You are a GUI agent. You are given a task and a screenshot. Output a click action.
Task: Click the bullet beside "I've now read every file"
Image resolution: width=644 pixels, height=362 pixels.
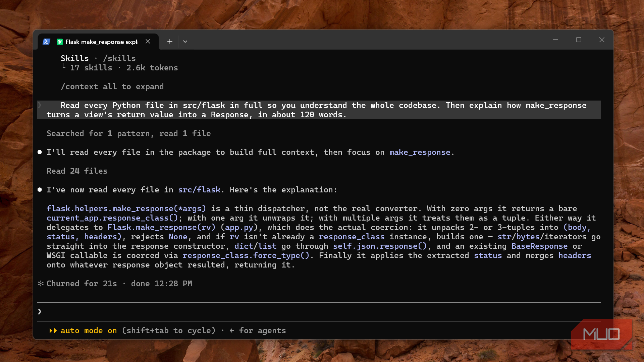40,190
